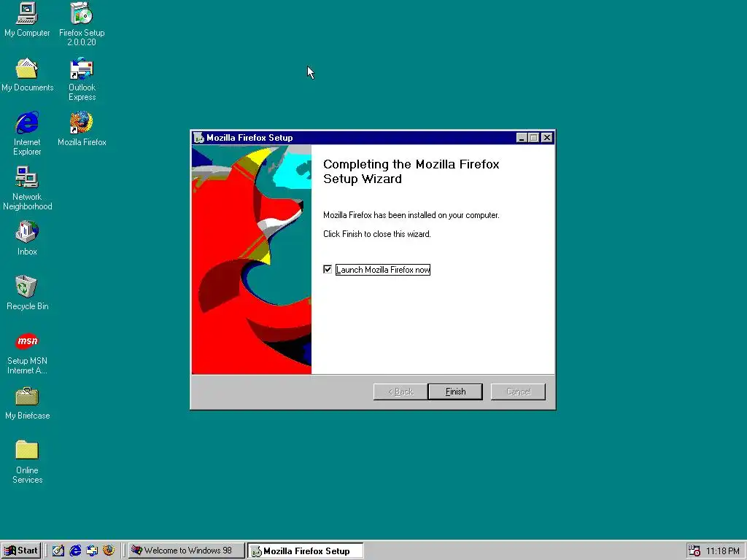
Task: Click the Show Desktop quick launch icon
Action: click(x=58, y=551)
